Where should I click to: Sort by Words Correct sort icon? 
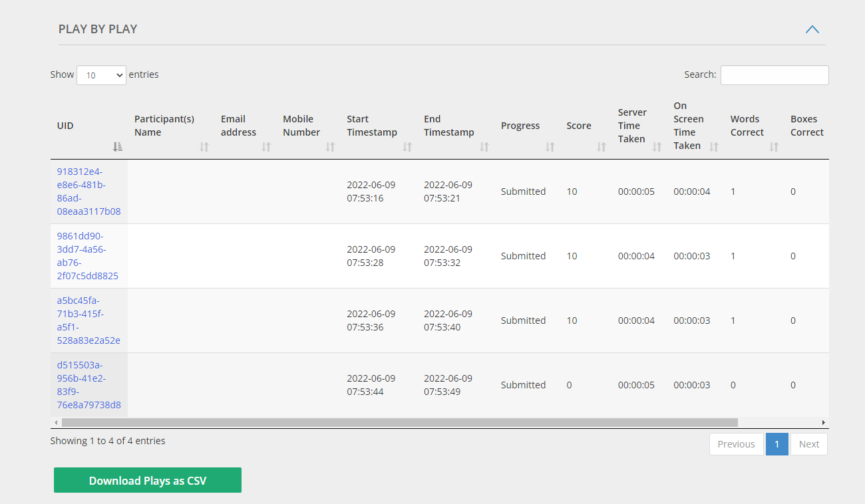click(x=774, y=147)
